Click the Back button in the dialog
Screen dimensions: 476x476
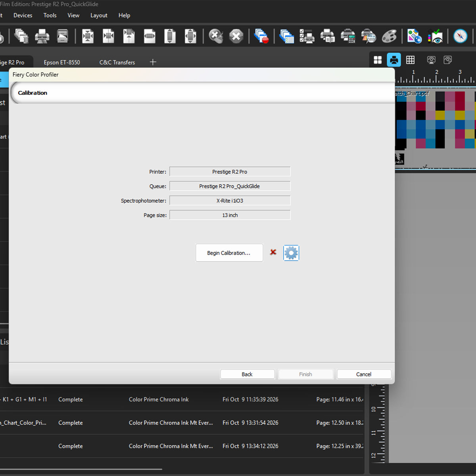coord(247,374)
